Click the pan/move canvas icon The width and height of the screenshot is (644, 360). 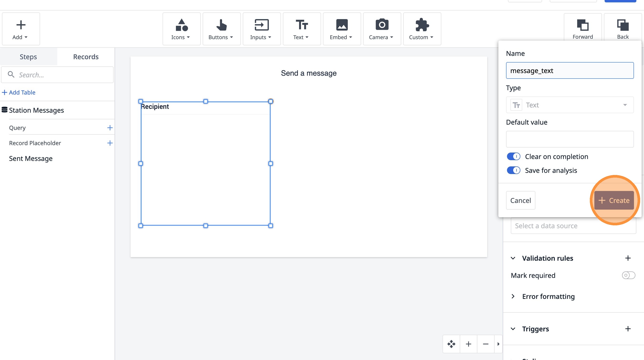click(451, 344)
